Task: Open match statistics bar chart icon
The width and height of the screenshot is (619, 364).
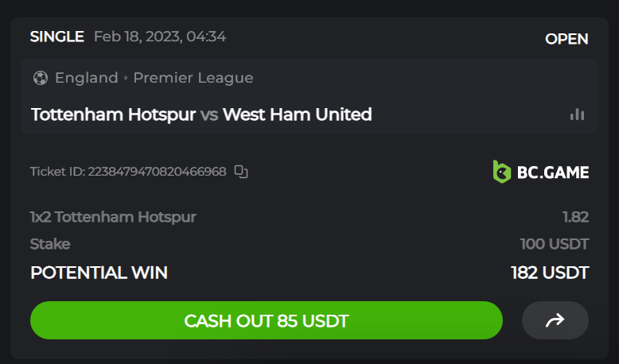Action: tap(577, 114)
